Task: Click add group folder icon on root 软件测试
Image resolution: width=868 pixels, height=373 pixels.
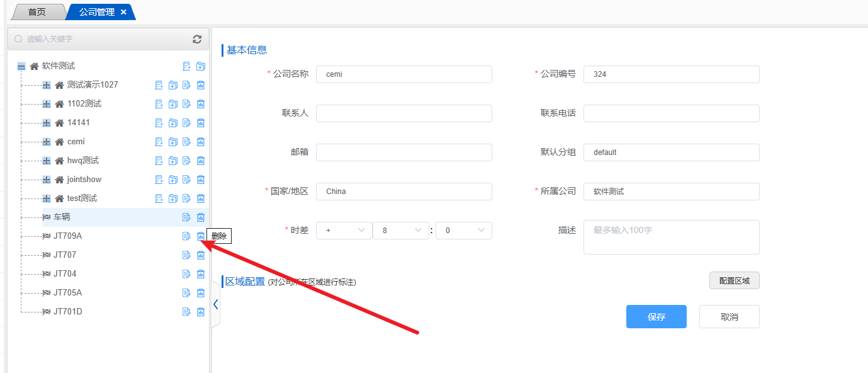Action: point(201,66)
